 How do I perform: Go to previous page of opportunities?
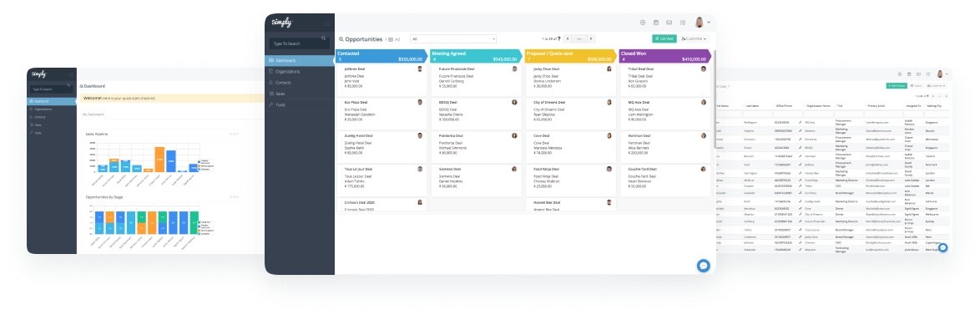pos(567,38)
